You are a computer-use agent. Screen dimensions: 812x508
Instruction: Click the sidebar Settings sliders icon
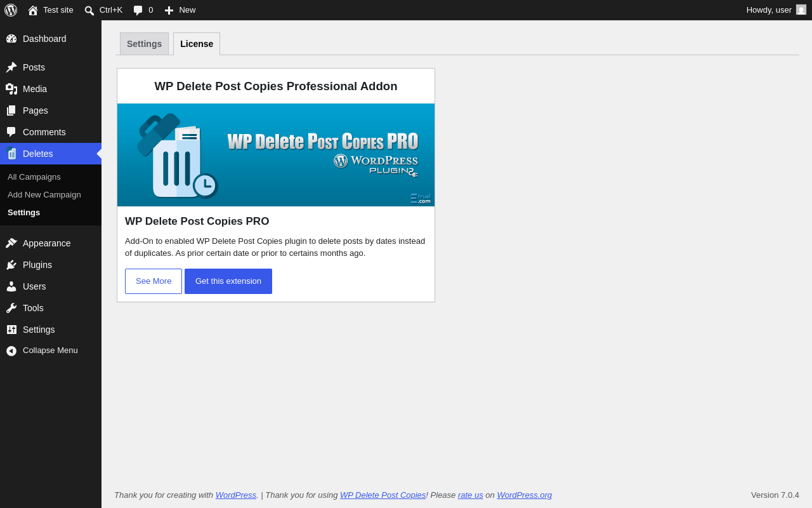coord(11,330)
